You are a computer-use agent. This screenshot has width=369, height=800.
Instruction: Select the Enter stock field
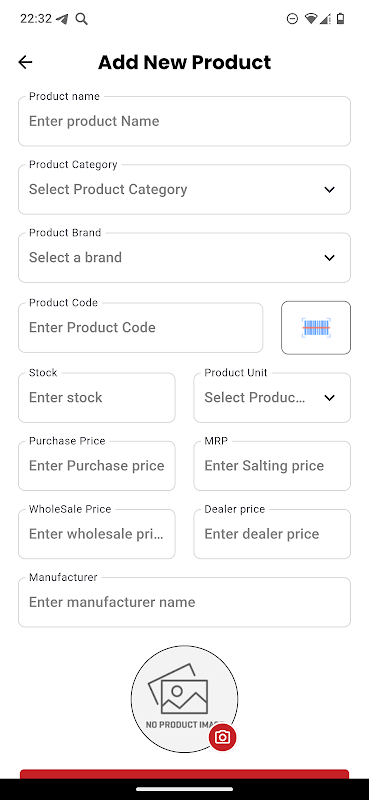(96, 397)
